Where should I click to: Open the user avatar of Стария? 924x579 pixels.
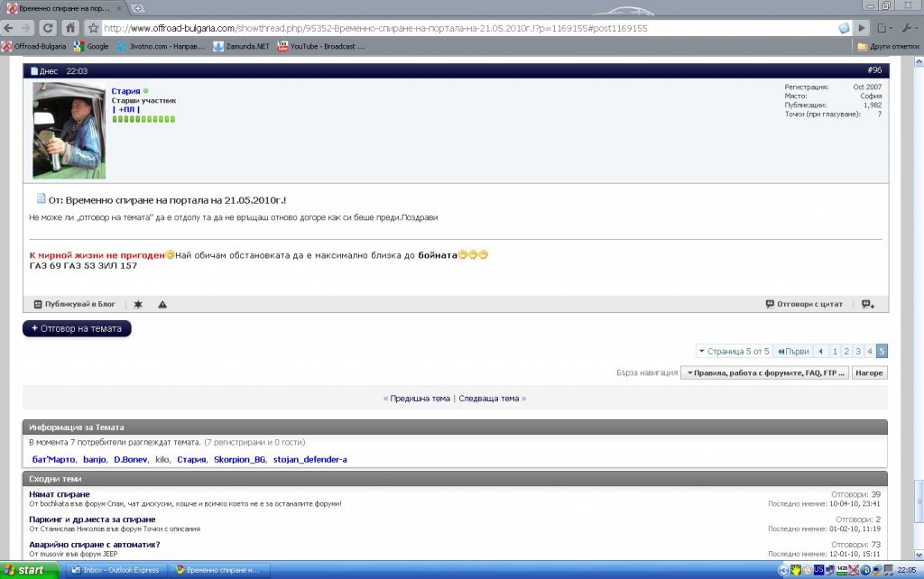coord(69,130)
